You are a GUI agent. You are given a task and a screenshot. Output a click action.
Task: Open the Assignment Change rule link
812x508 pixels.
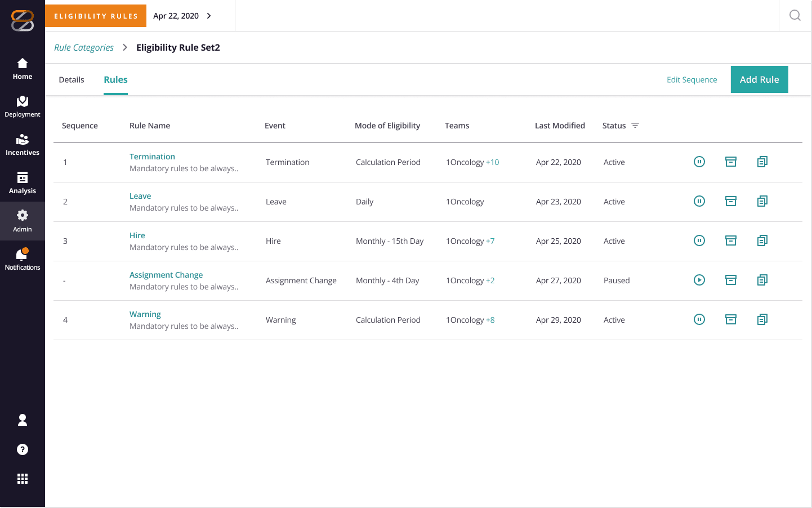166,275
